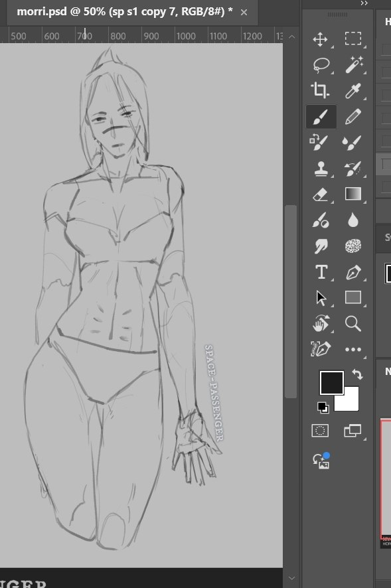Select the Gradient tool
Image resolution: width=391 pixels, height=588 pixels.
coord(352,194)
